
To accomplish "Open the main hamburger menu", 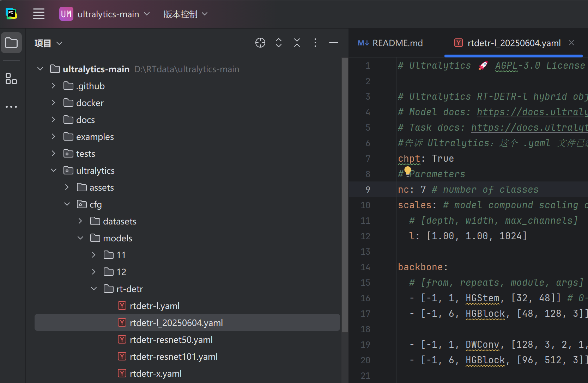I will [x=39, y=14].
